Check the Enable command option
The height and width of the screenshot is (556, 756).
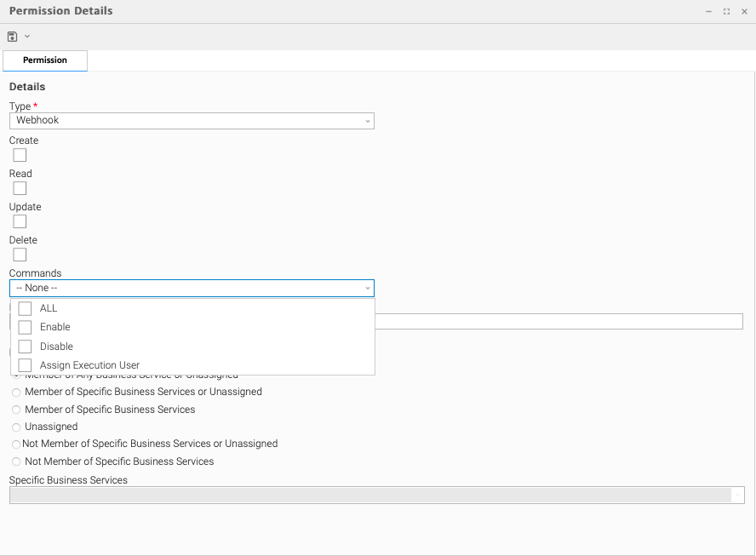coord(25,327)
